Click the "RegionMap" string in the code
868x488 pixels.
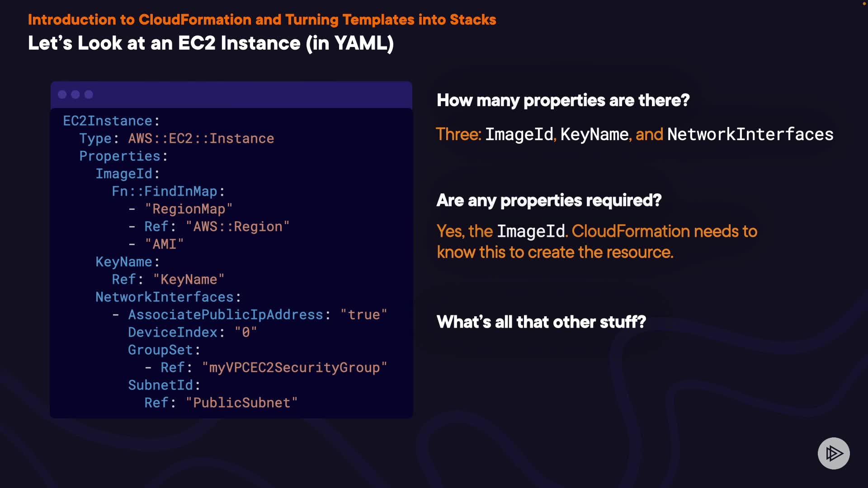click(189, 209)
